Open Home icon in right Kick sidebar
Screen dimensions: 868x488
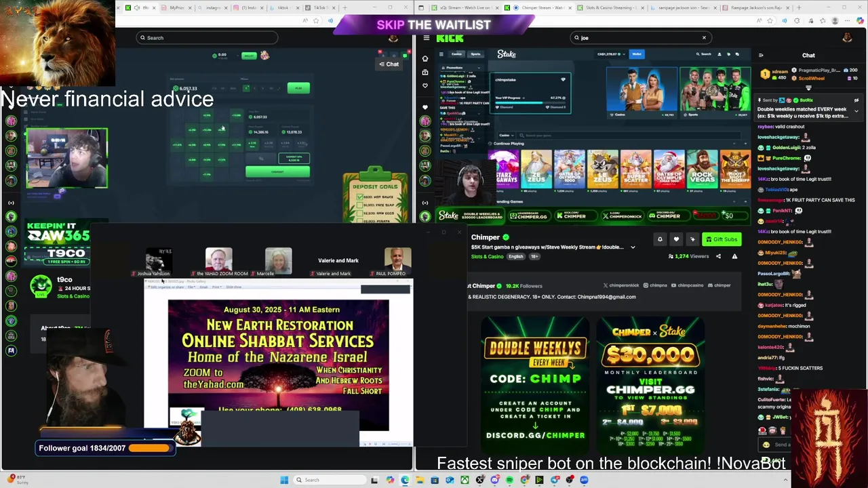click(x=425, y=58)
